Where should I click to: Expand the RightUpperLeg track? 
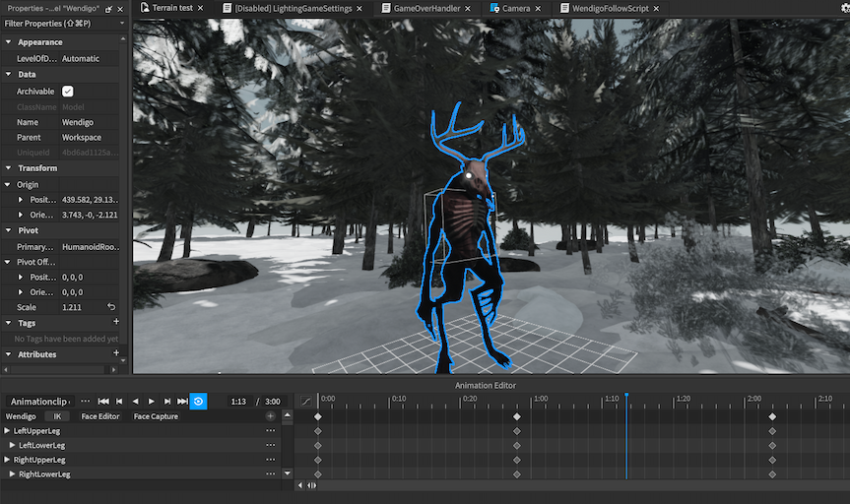(7, 460)
